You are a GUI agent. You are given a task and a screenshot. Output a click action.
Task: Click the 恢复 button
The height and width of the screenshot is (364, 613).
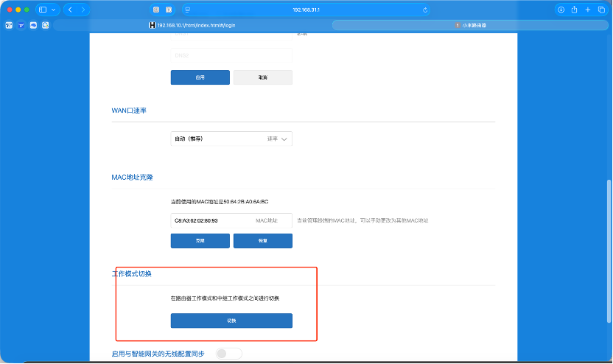point(263,241)
